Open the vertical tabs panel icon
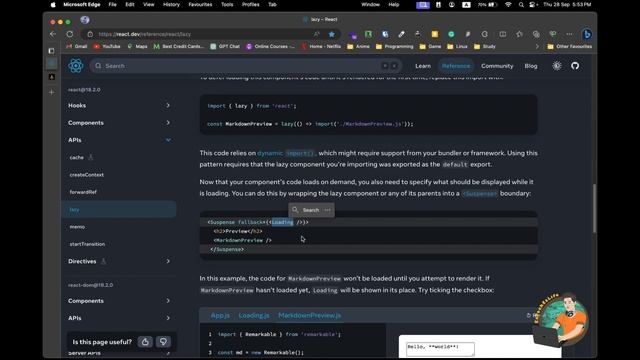Screen dimensions: 640x360 (51, 51)
